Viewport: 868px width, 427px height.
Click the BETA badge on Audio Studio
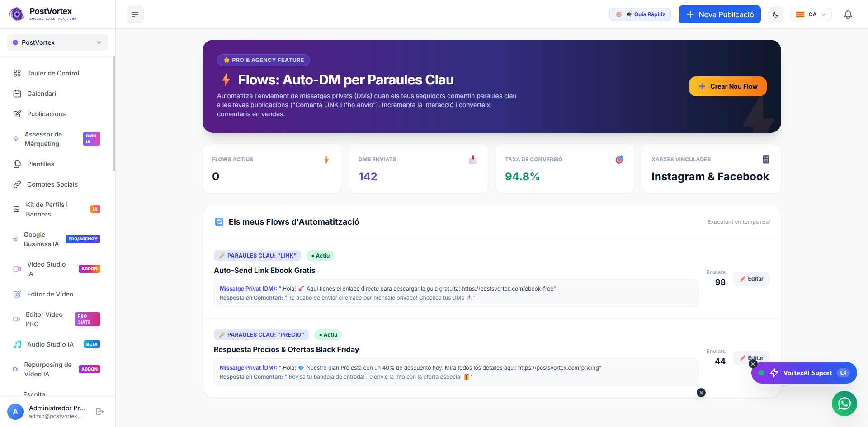click(x=92, y=344)
